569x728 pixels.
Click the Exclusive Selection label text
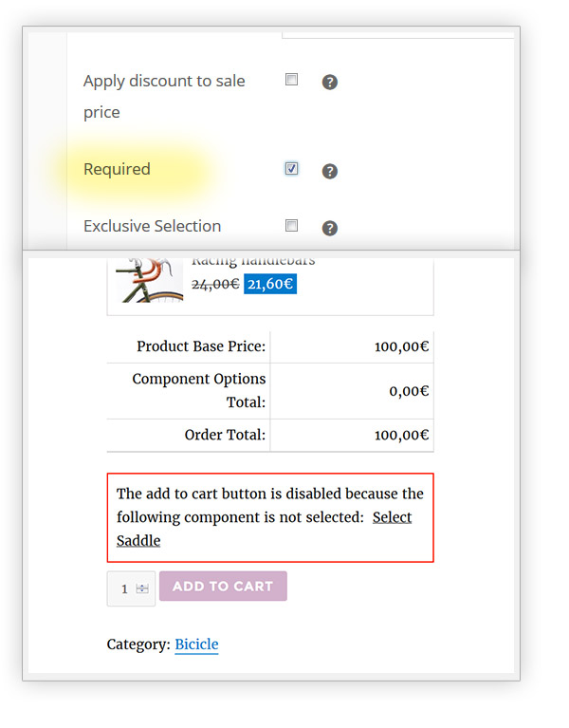coord(152,226)
